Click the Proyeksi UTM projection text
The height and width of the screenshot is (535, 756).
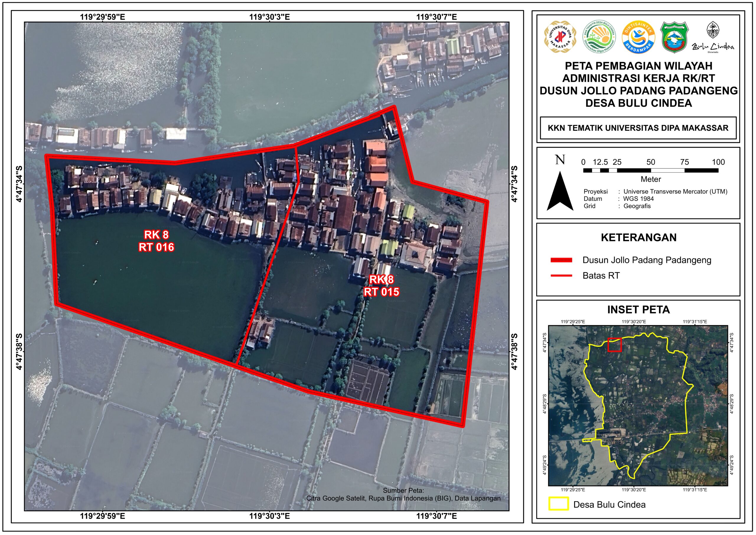(x=655, y=191)
